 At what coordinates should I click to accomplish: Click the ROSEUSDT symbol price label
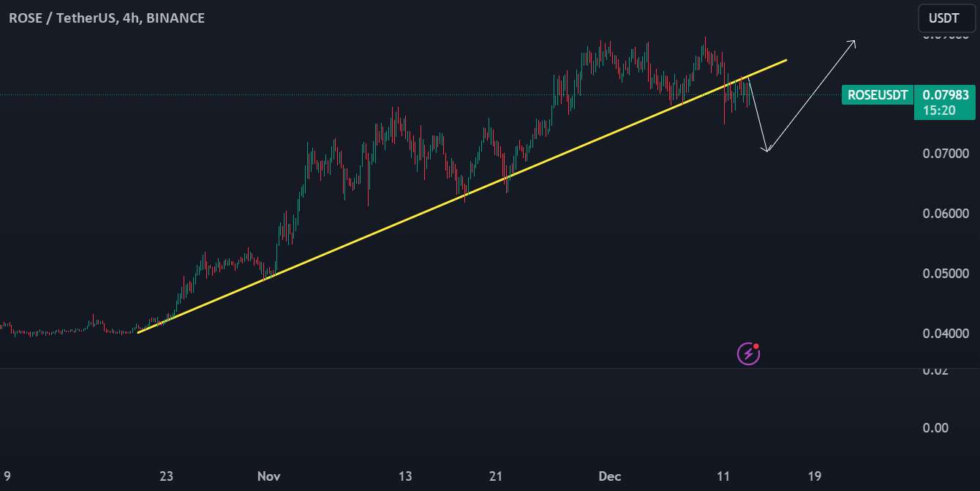click(877, 95)
